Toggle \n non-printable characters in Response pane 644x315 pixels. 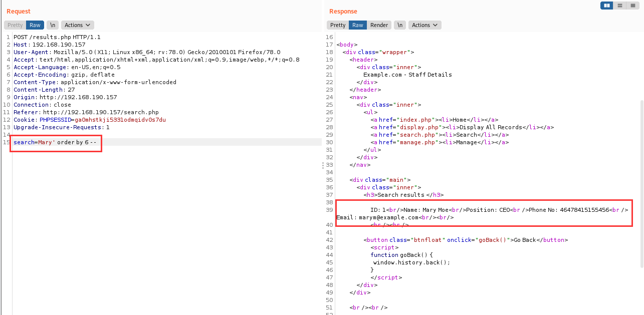400,25
